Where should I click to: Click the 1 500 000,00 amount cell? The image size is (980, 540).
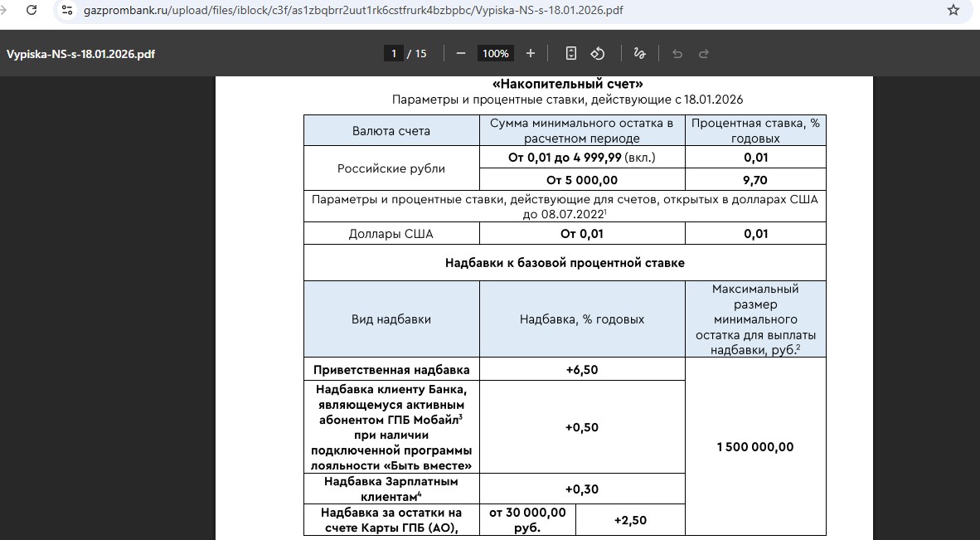(754, 447)
